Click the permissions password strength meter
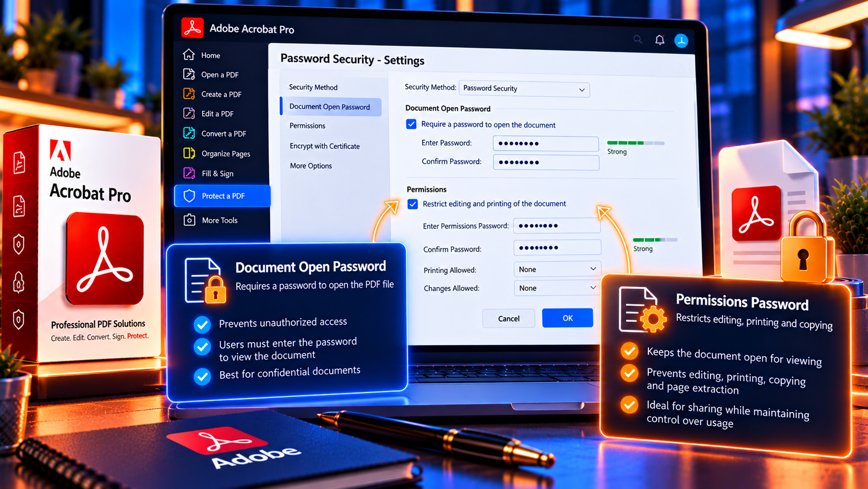 655,240
